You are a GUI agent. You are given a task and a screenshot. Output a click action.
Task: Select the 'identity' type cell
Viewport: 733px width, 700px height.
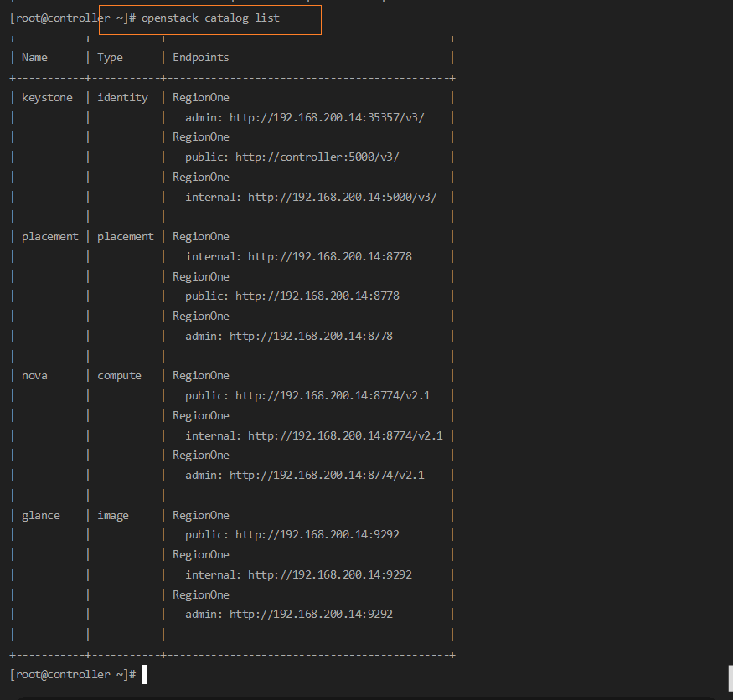point(122,98)
